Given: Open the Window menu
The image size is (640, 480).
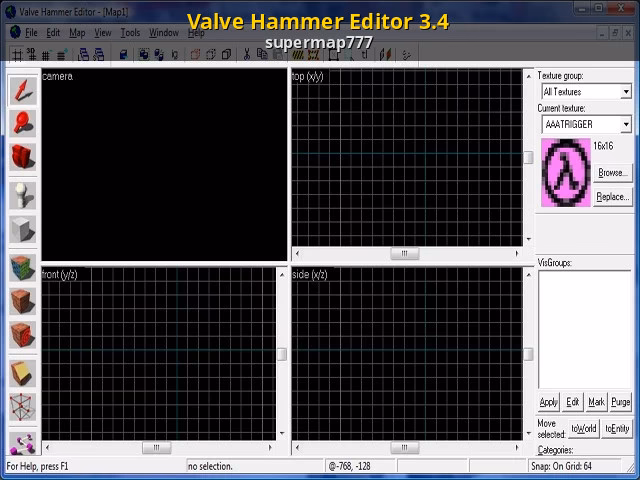Looking at the screenshot, I should click(x=164, y=32).
